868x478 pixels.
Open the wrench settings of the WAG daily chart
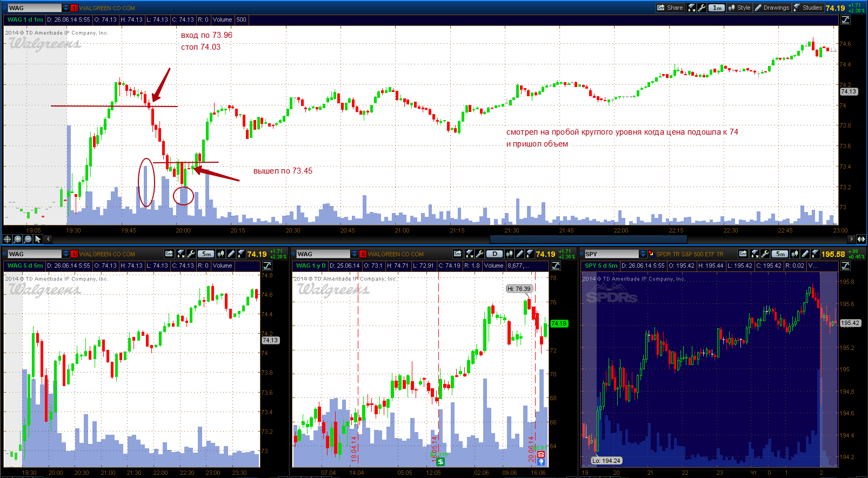[x=479, y=254]
